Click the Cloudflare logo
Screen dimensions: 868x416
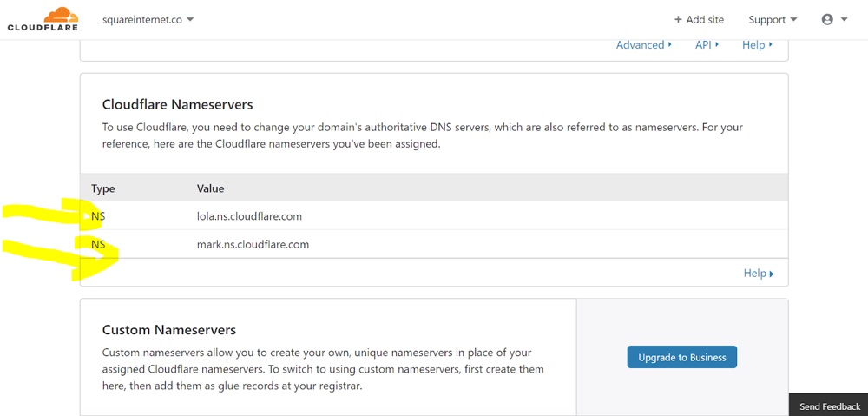click(43, 19)
